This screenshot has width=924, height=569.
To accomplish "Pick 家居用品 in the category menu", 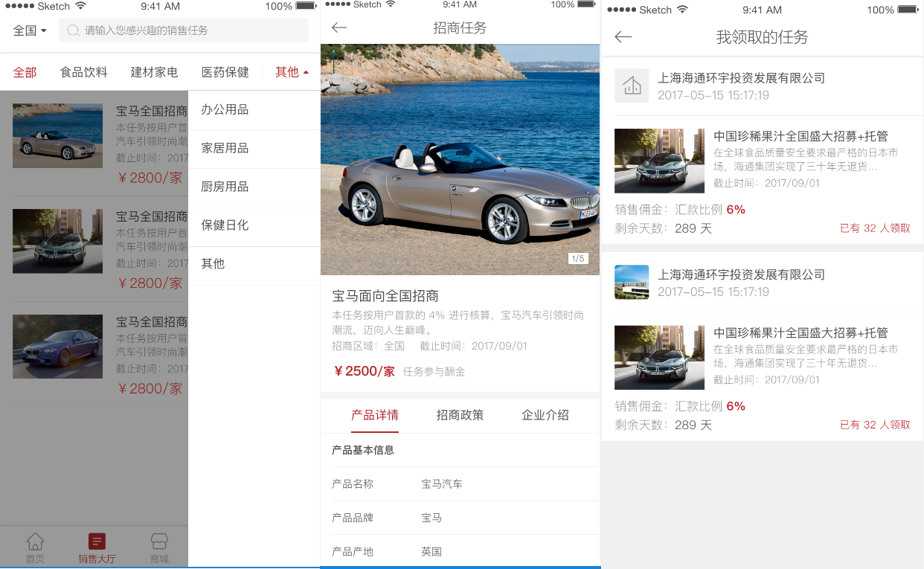I will [x=254, y=149].
